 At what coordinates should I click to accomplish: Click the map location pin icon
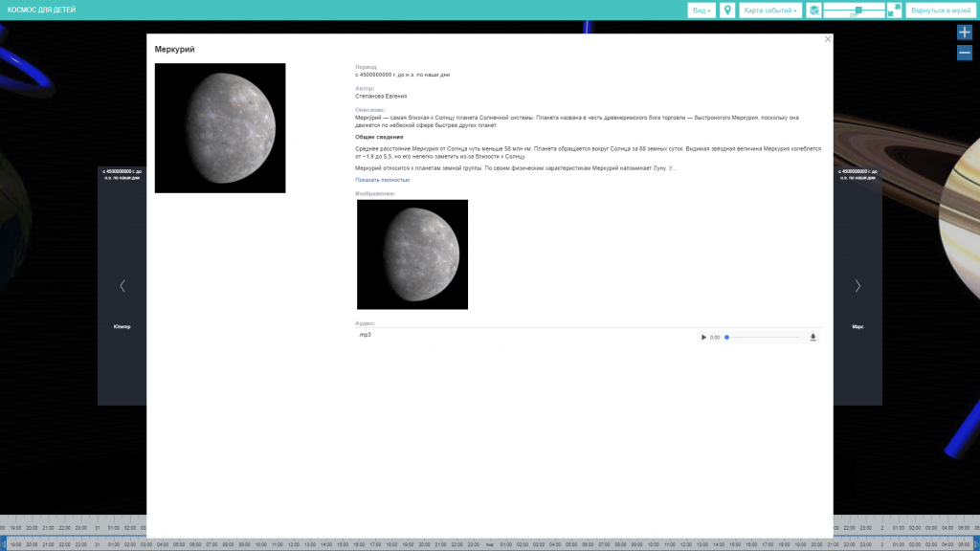tap(727, 11)
